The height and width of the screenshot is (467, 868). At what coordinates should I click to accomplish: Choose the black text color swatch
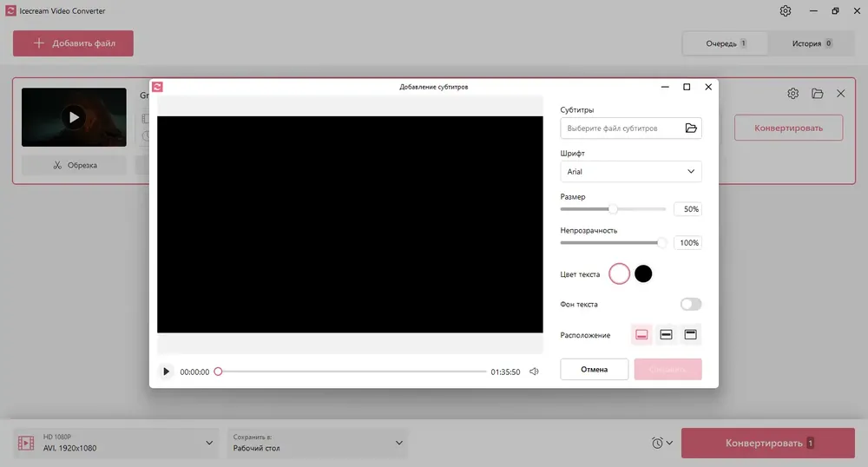click(643, 273)
